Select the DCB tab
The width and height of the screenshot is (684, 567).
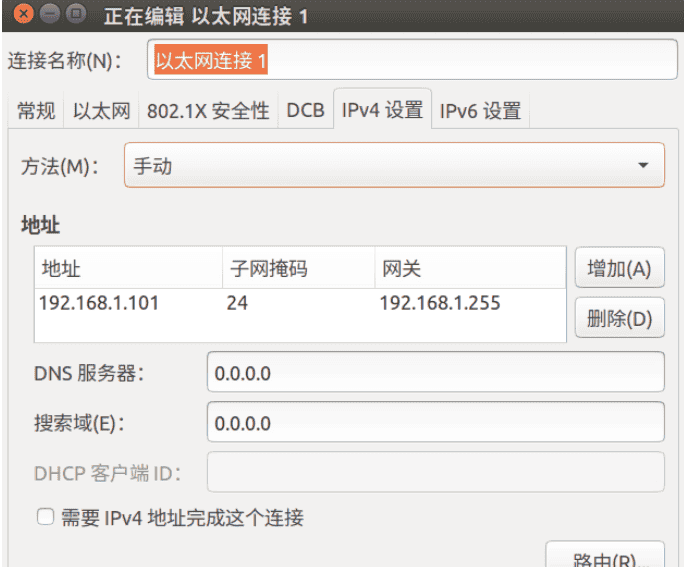(x=305, y=110)
